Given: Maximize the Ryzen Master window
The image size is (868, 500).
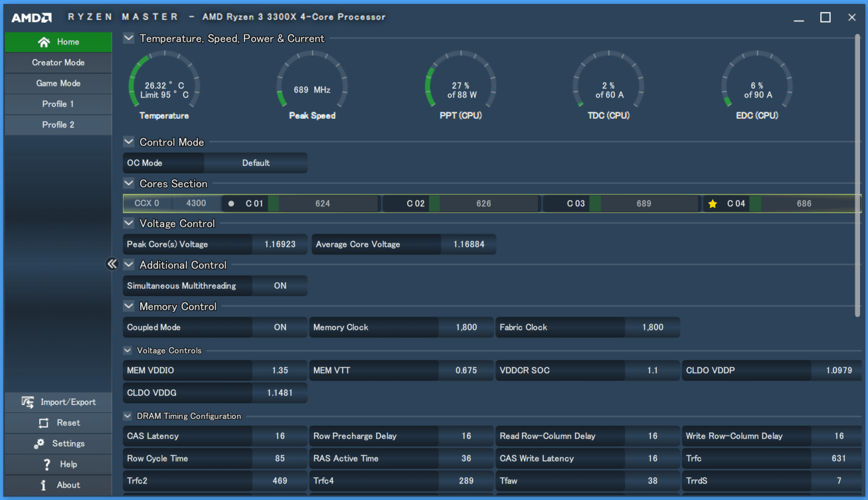Looking at the screenshot, I should coord(825,17).
